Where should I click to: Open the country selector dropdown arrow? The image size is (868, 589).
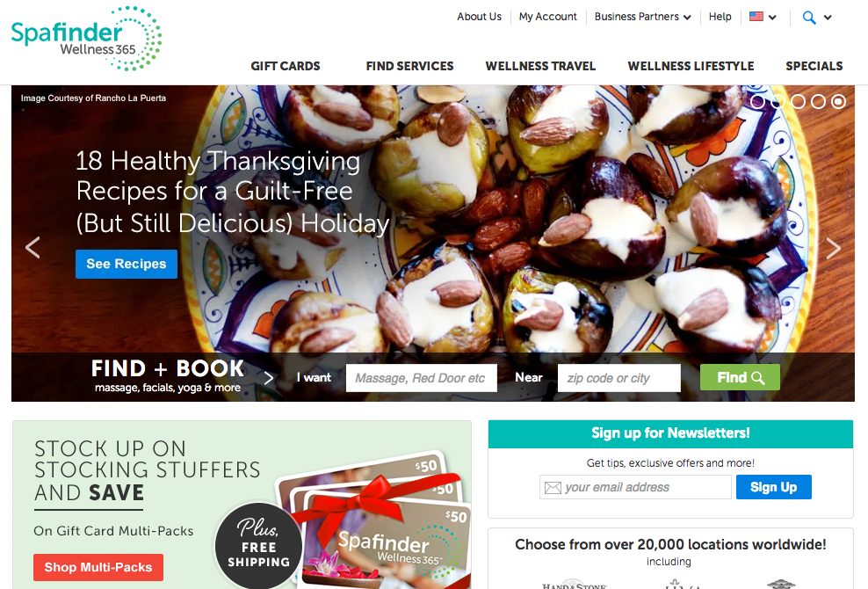(773, 18)
